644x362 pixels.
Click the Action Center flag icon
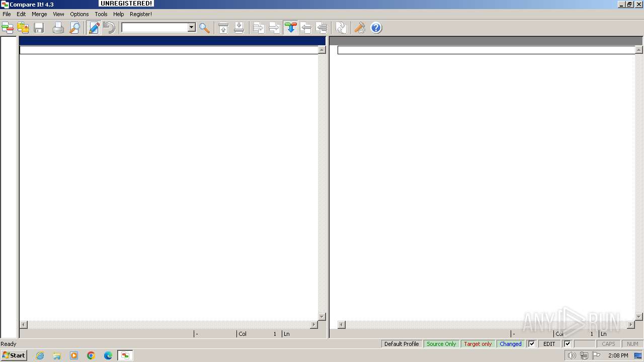[x=596, y=355]
